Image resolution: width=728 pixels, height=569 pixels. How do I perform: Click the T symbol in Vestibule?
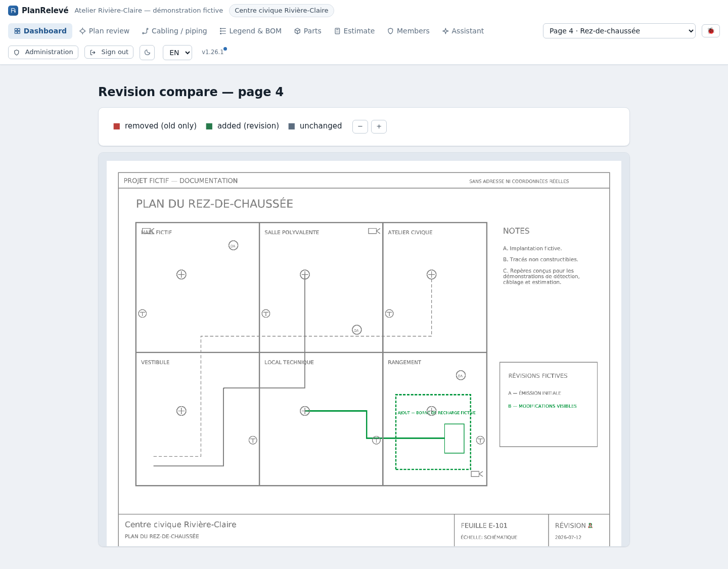point(253,441)
